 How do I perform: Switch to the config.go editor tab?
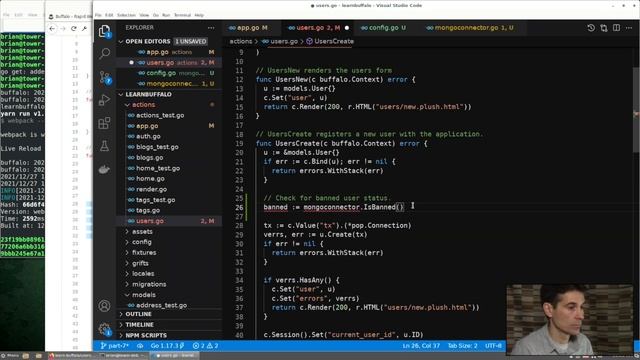click(x=383, y=28)
